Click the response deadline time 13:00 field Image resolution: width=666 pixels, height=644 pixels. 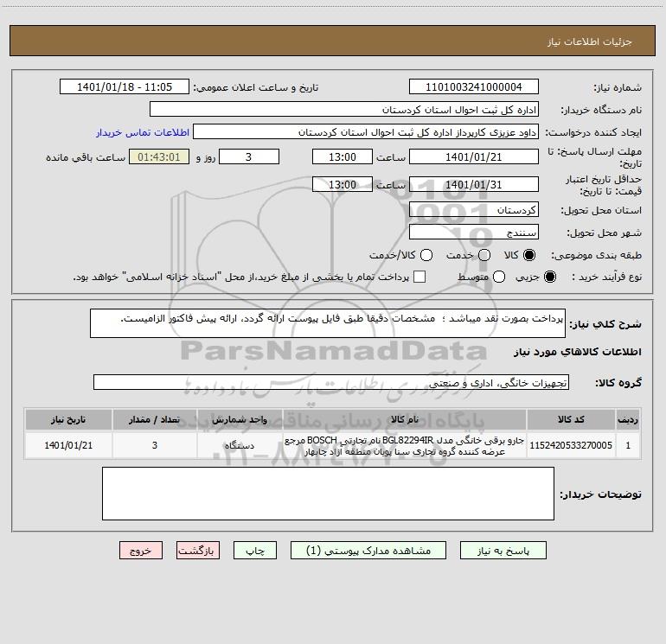343,156
